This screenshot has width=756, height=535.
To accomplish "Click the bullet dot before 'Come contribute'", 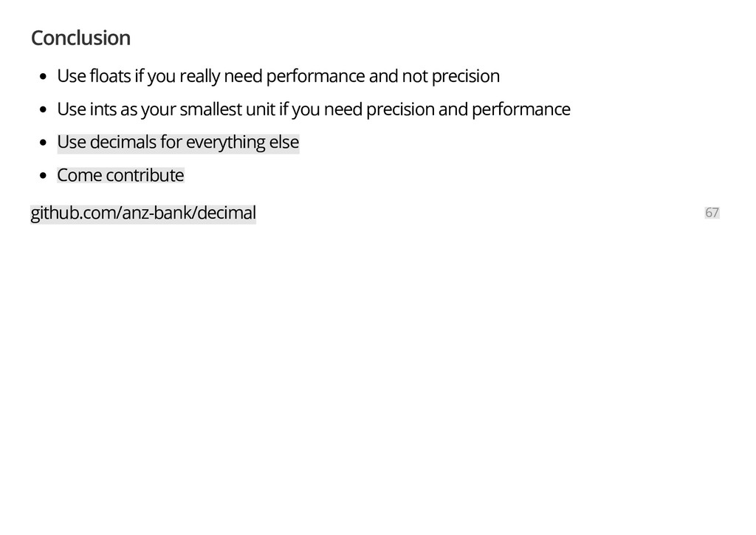I will pyautogui.click(x=44, y=176).
